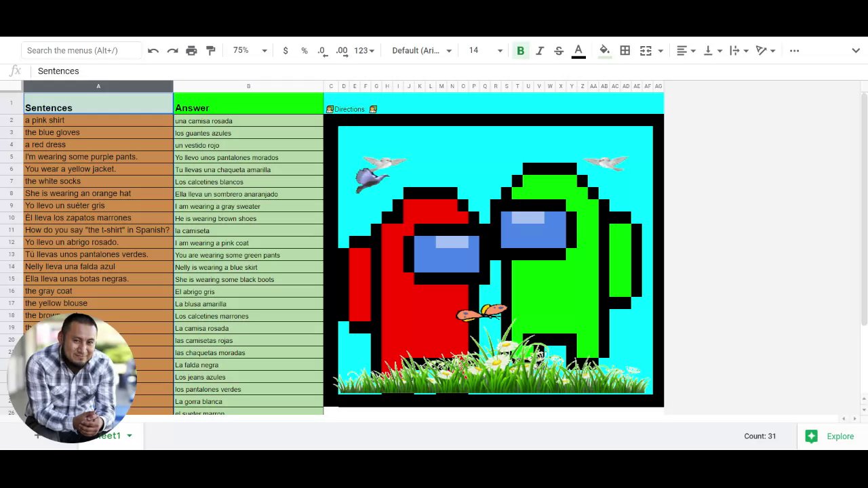
Task: Select cell 'Yo llevo un suéter gris'
Action: (x=98, y=206)
